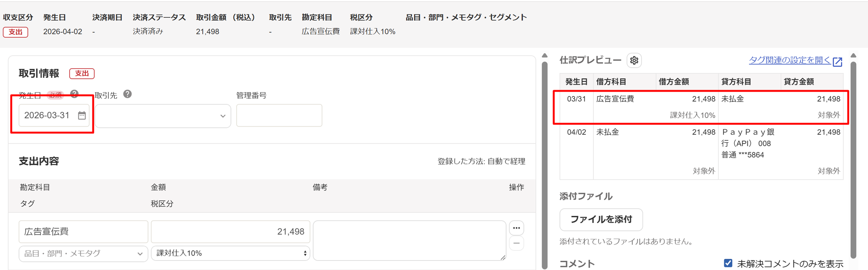
Task: Click the minus icon to remove row
Action: (516, 243)
